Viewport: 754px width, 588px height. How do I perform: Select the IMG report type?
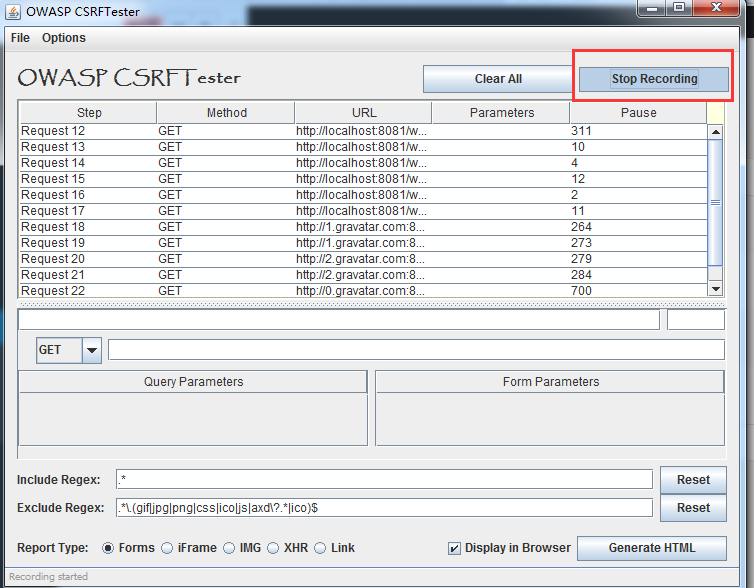click(x=229, y=548)
